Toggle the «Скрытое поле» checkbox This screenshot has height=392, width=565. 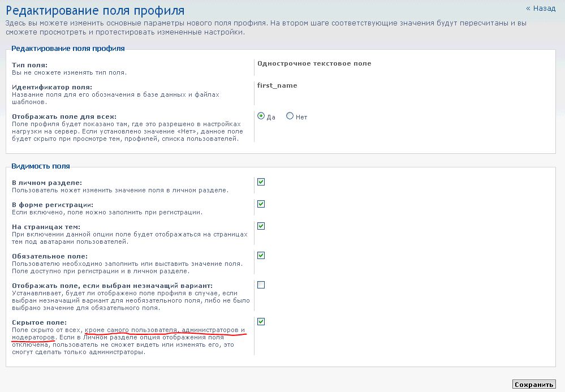pyautogui.click(x=261, y=322)
